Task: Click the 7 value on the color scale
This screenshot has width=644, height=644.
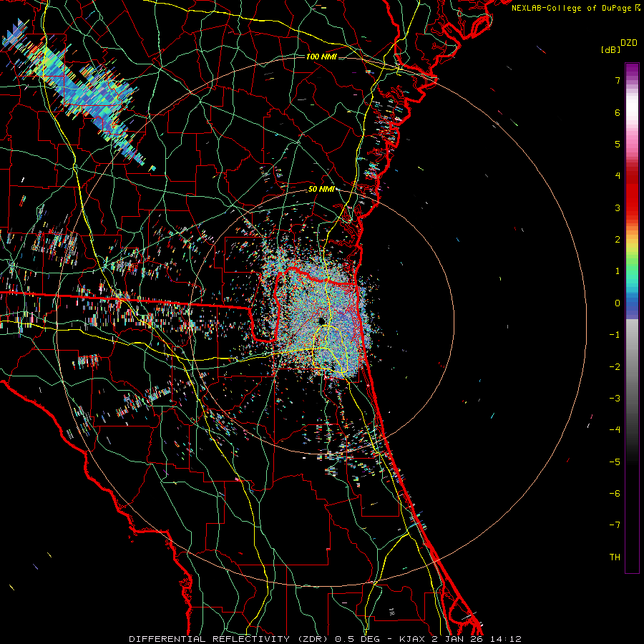Action: [618, 80]
